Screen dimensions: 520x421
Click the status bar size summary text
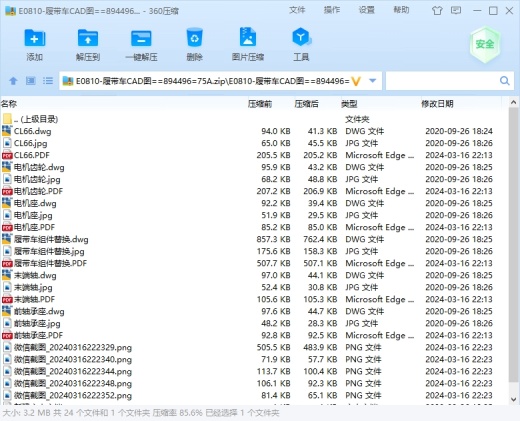141,413
